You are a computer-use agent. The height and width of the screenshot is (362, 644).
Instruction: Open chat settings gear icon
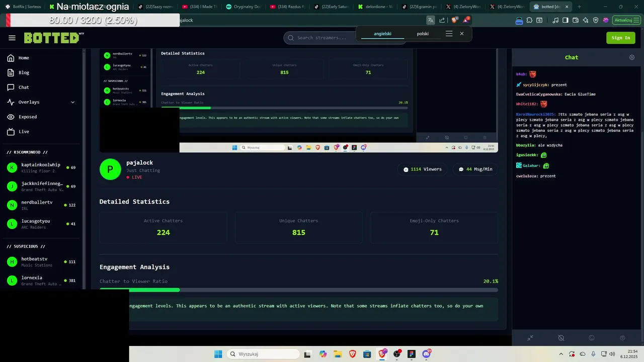(632, 57)
